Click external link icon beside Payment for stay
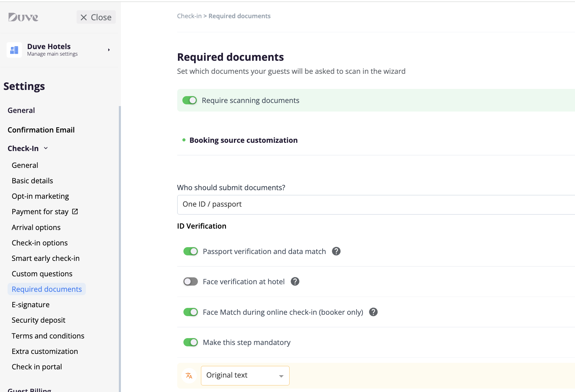Screen dimensions: 575x392 [75, 211]
